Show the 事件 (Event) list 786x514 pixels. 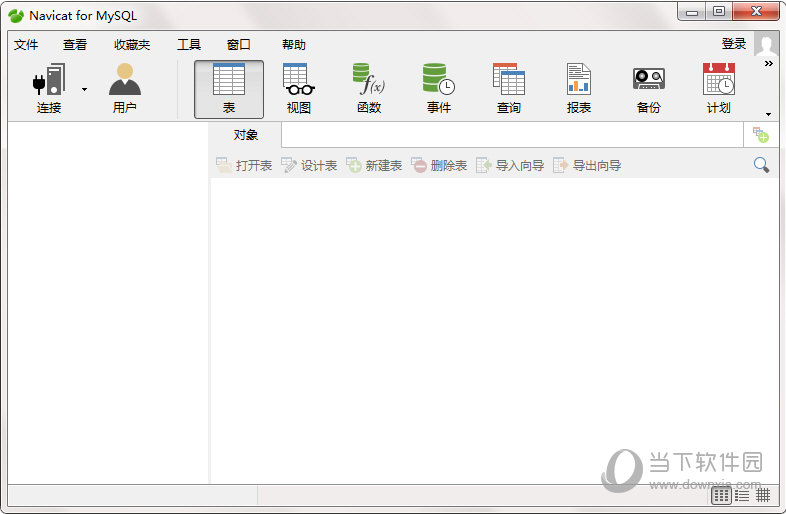(x=439, y=88)
